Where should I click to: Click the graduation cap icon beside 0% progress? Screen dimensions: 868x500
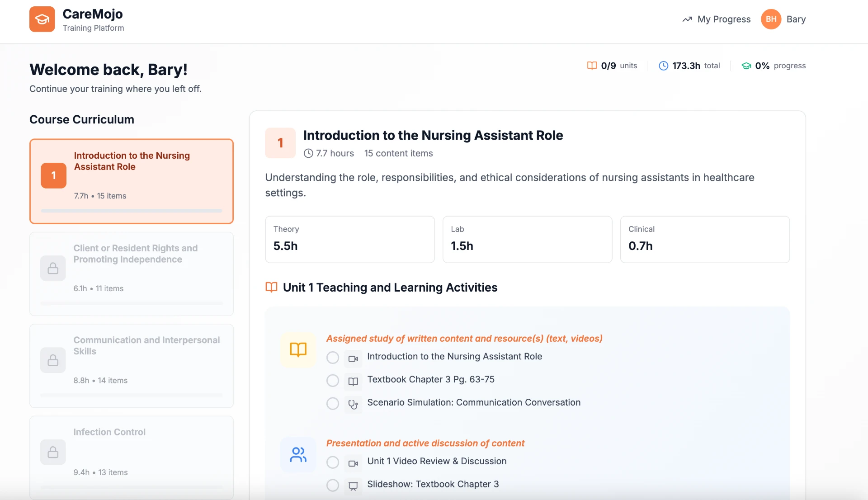click(746, 66)
